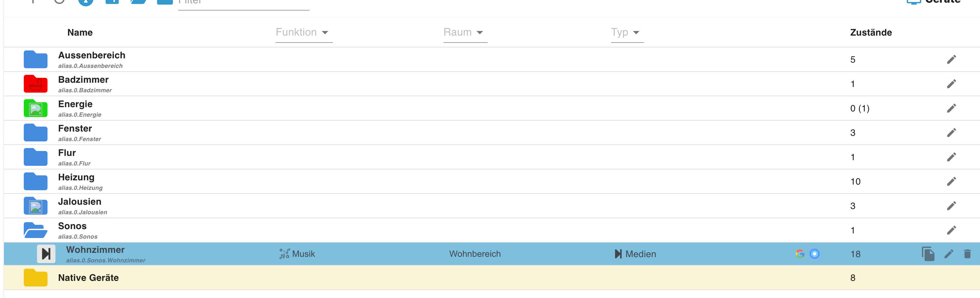The width and height of the screenshot is (980, 298).
Task: Collapse the open Sonos folder
Action: (35, 230)
